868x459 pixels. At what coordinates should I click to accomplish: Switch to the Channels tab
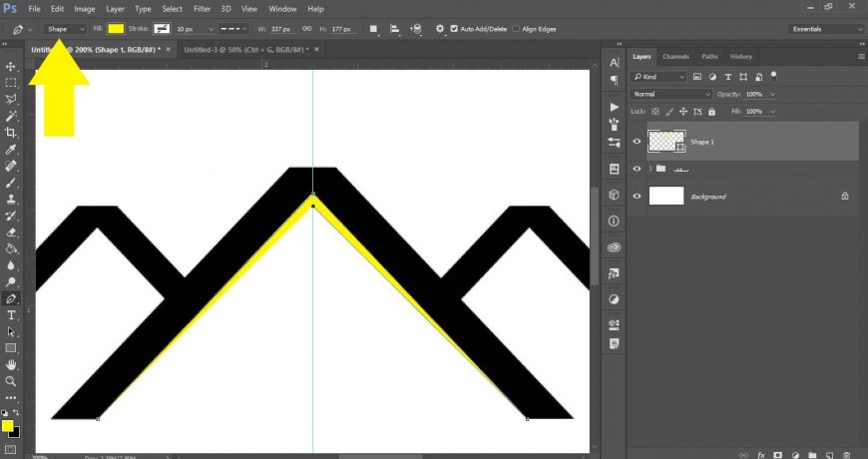tap(675, 56)
